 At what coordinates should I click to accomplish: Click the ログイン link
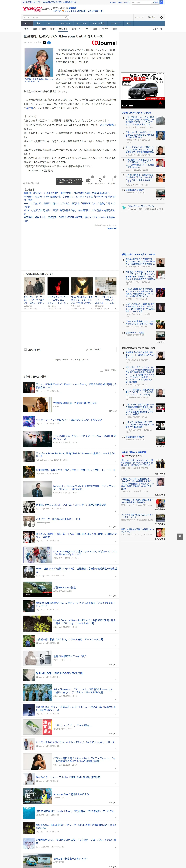(x=57, y=11)
